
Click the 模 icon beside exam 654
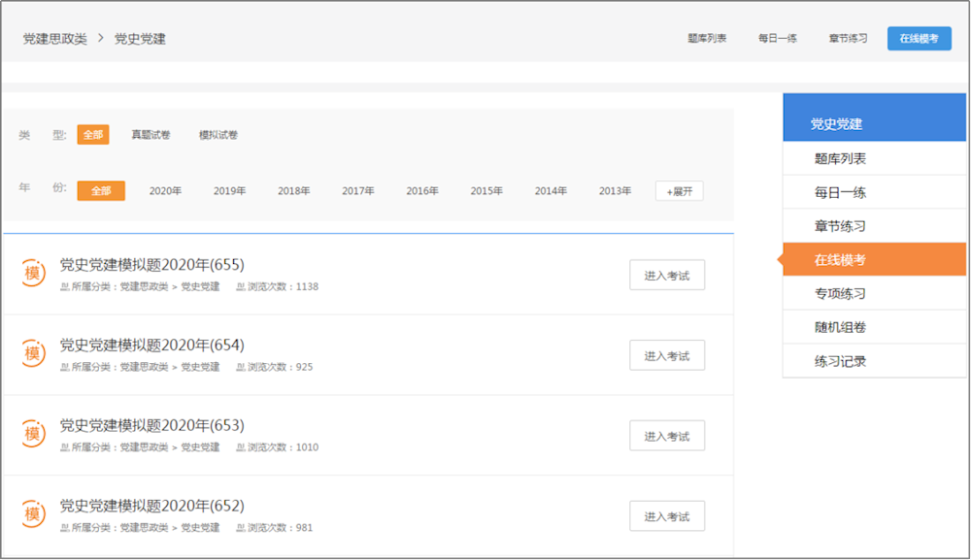tap(33, 354)
